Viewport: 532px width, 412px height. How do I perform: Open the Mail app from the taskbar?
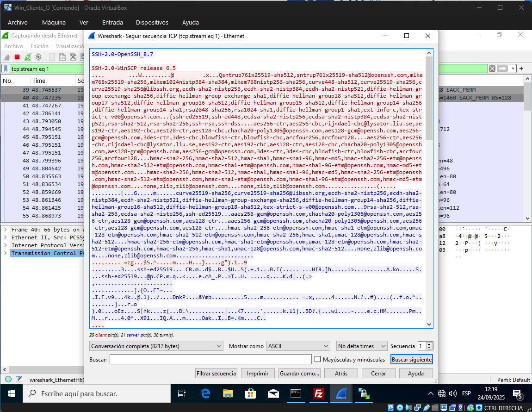click(273, 393)
